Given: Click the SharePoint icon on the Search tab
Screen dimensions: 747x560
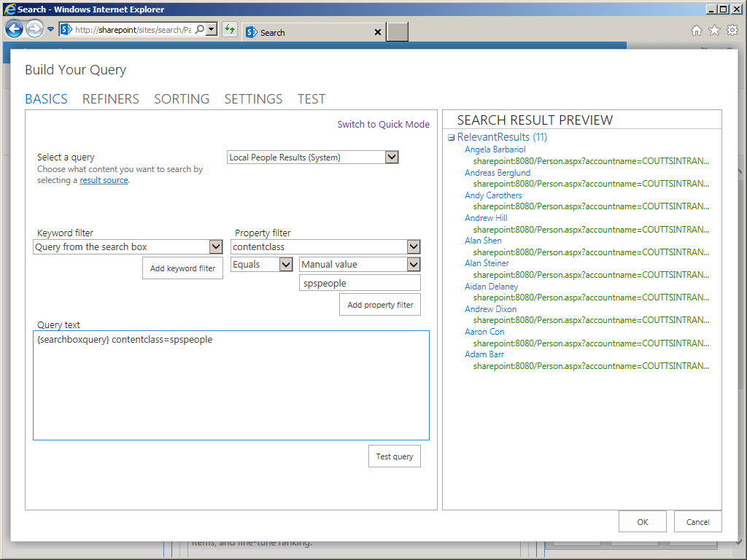Looking at the screenshot, I should (251, 32).
